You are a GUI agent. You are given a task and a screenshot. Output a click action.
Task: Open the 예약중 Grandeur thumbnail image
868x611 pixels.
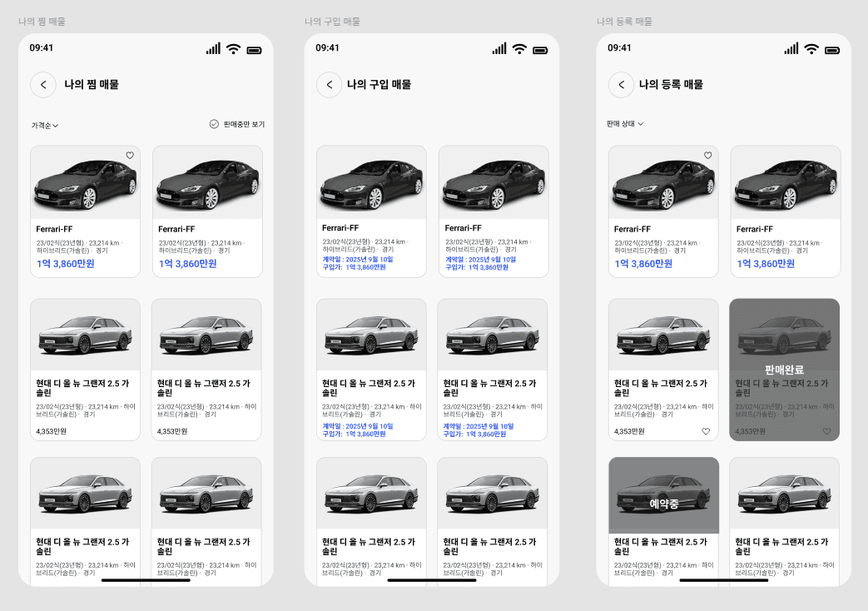point(663,494)
